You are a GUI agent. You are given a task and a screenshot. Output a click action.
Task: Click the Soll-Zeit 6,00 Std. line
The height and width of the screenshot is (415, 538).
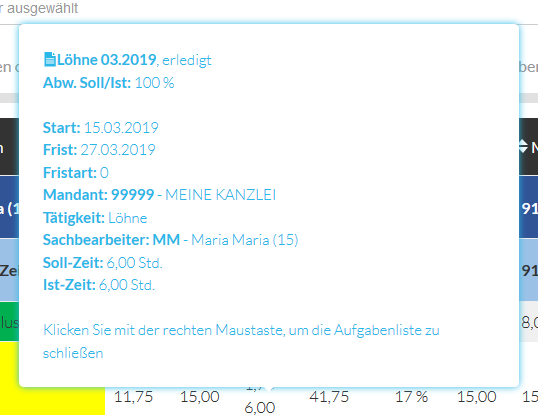[x=103, y=263]
